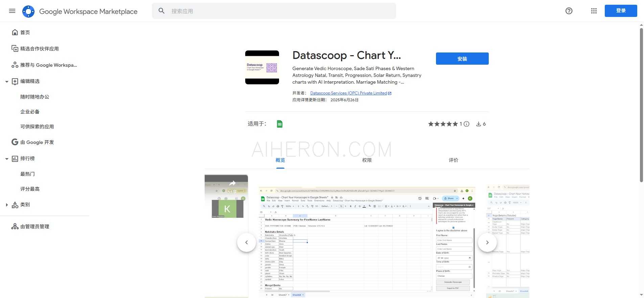Image resolution: width=644 pixels, height=298 pixels.
Task: Open the Google apps grid
Action: 594,11
